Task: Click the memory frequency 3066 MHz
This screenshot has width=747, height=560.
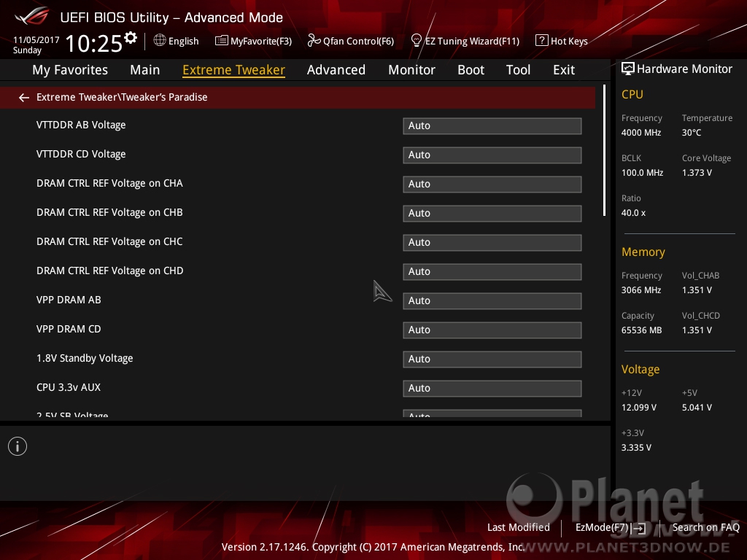Action: click(x=641, y=290)
